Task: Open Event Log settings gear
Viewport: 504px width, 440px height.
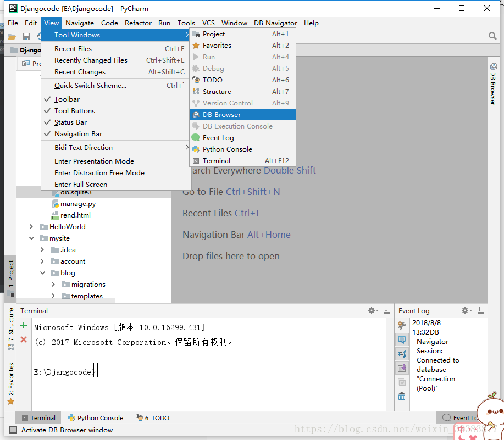Action: coord(466,310)
